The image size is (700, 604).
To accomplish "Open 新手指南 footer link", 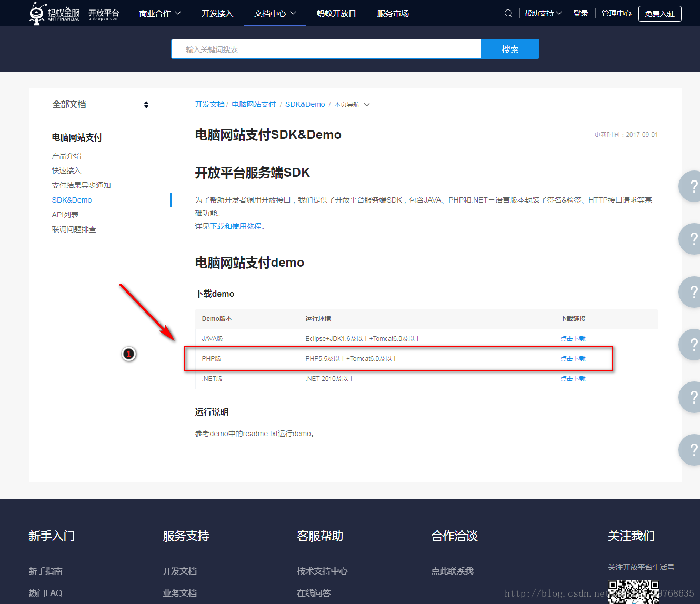I will 46,571.
